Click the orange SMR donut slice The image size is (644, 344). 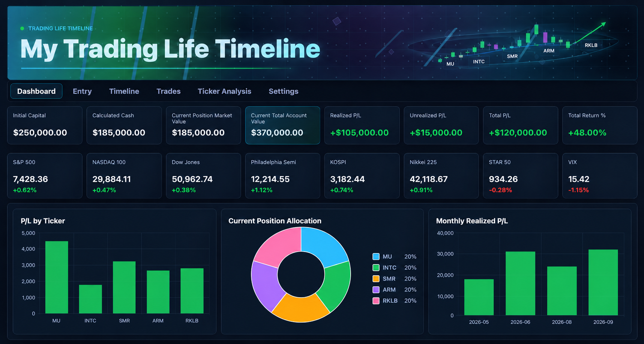[301, 309]
